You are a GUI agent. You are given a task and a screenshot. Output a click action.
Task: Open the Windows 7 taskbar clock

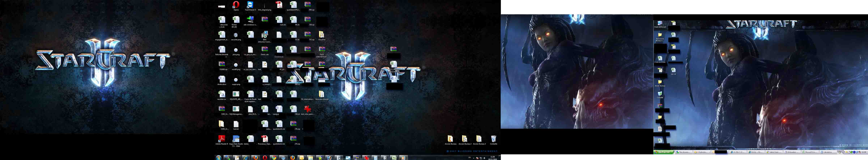(493, 158)
